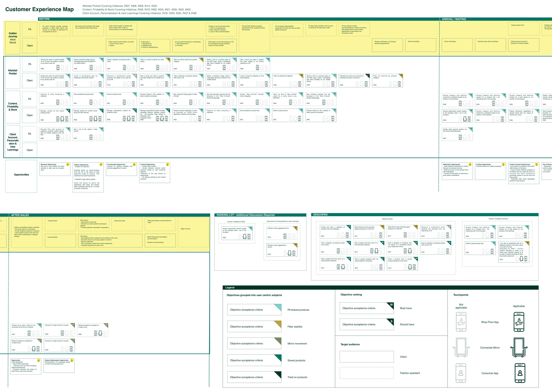Click the Notification Opportunity lightbulb icon
This screenshot has height=392, width=552.
click(x=470, y=165)
